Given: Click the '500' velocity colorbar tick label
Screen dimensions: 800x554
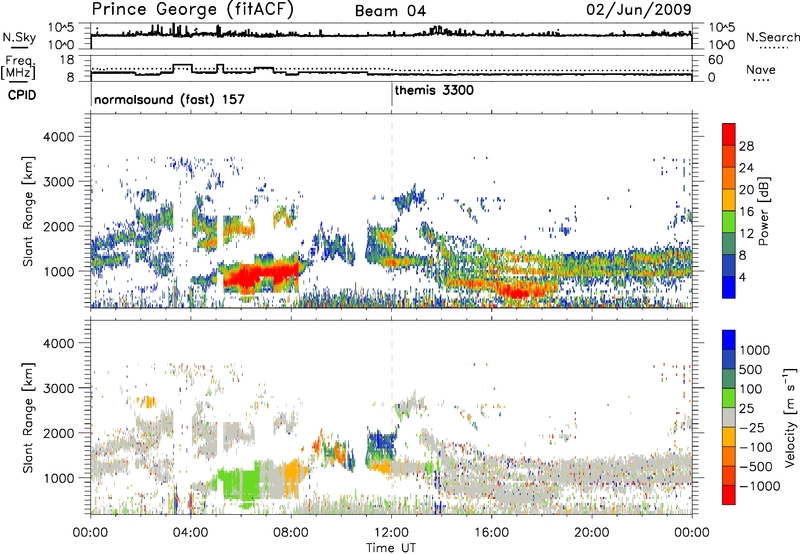Looking at the screenshot, I should [751, 369].
